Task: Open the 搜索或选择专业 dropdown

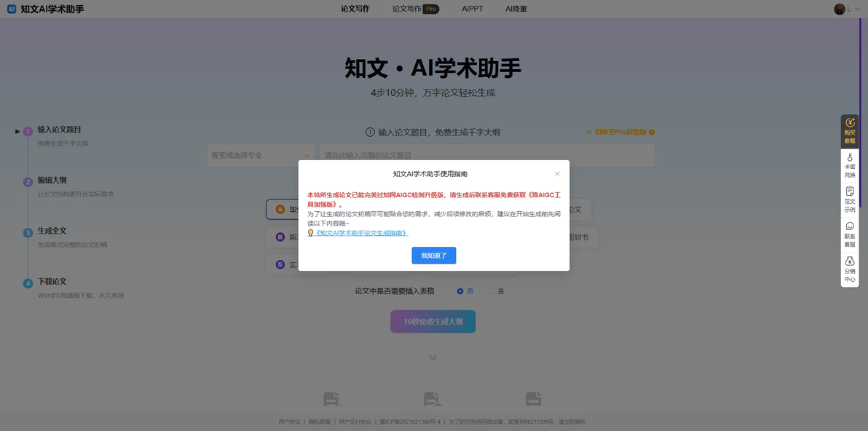Action: click(x=261, y=156)
